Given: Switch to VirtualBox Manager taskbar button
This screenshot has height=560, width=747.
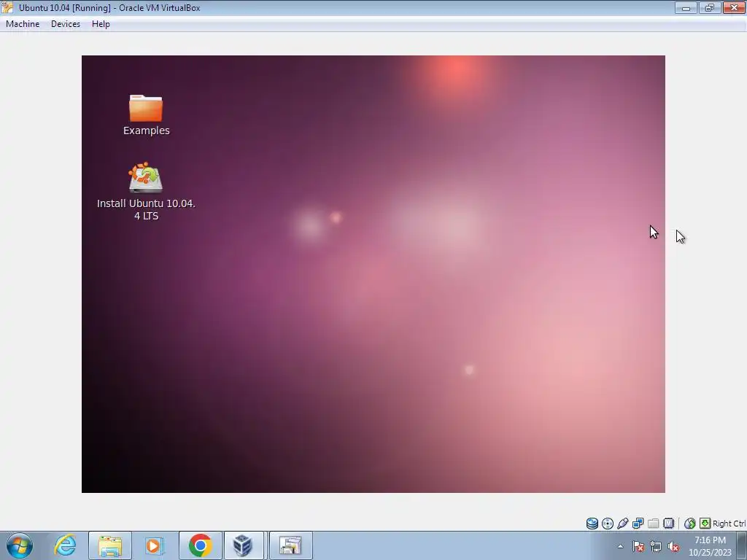Looking at the screenshot, I should coord(244,545).
